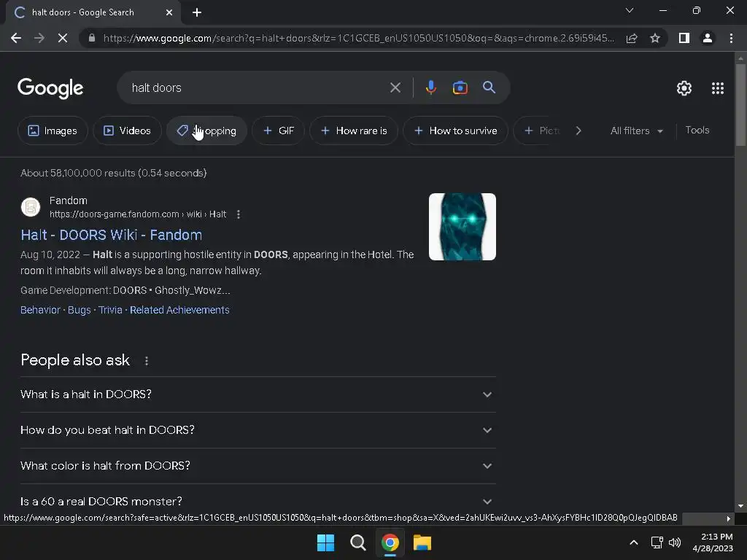Open the volume speaker tray icon
Screen dimensions: 747x560
675,542
